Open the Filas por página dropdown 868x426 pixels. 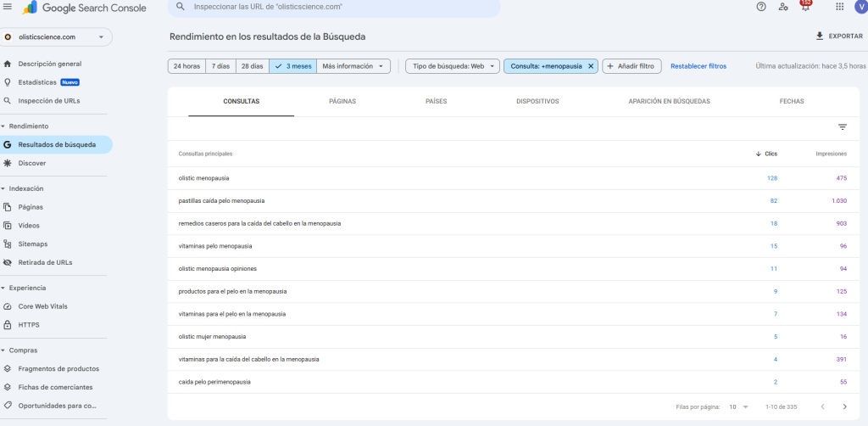[x=738, y=406]
